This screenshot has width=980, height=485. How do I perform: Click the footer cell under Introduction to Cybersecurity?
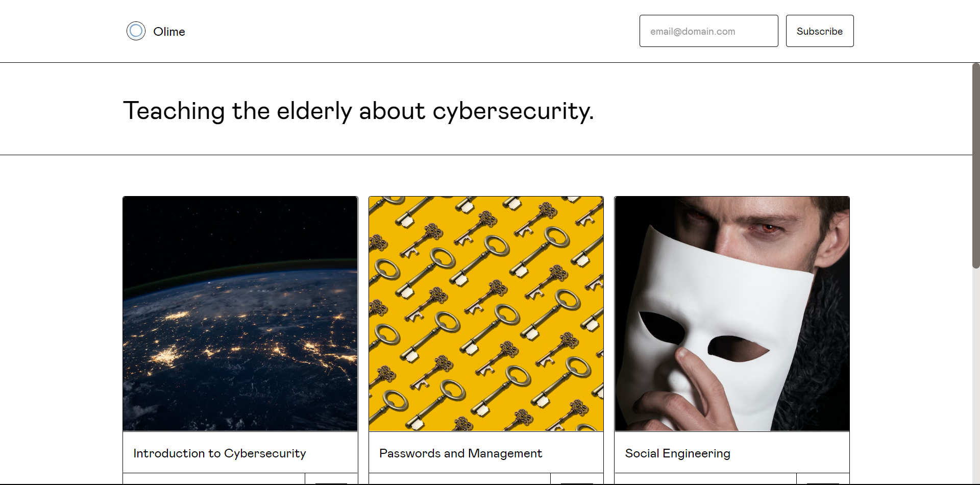(214, 479)
